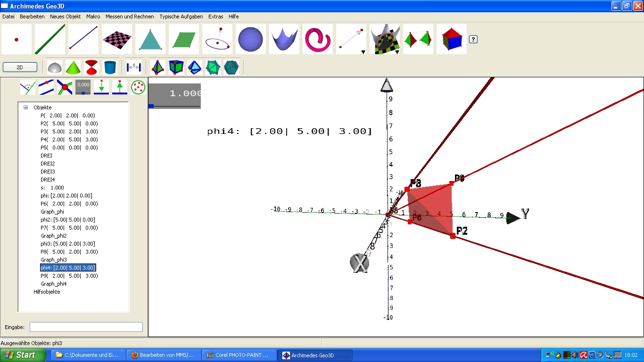Choose the checkered plane tool

pyautogui.click(x=116, y=39)
